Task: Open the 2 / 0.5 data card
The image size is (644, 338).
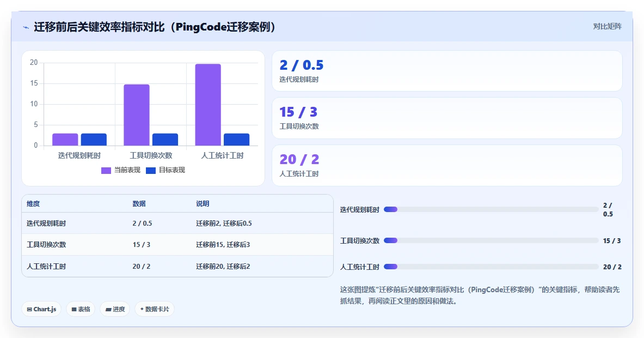Action: tap(447, 71)
